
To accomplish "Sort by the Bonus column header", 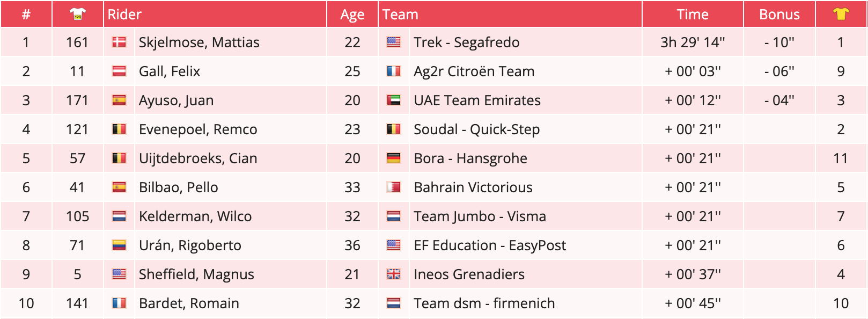I will [x=779, y=15].
